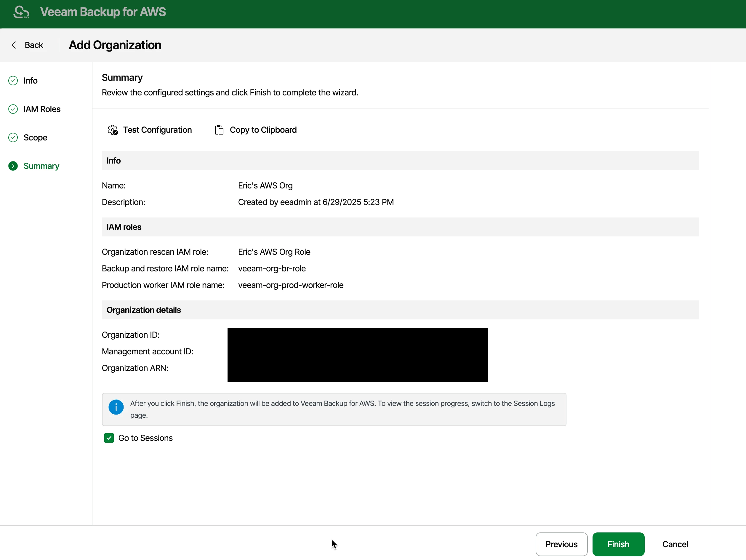746x560 pixels.
Task: Open the Info wizard step
Action: click(30, 81)
